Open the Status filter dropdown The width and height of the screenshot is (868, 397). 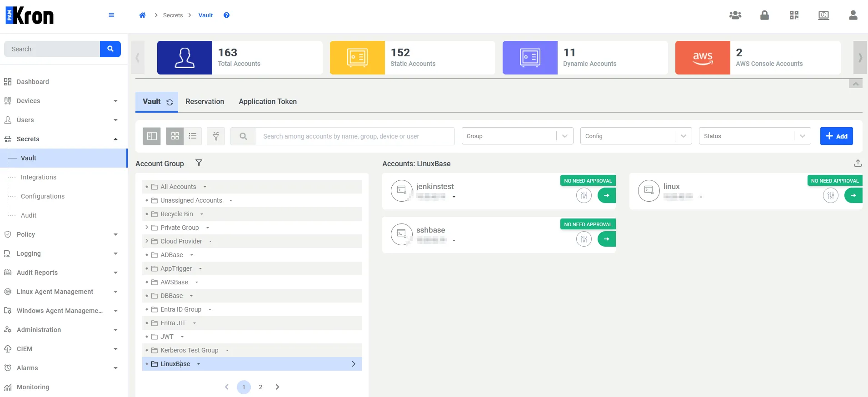pyautogui.click(x=755, y=136)
